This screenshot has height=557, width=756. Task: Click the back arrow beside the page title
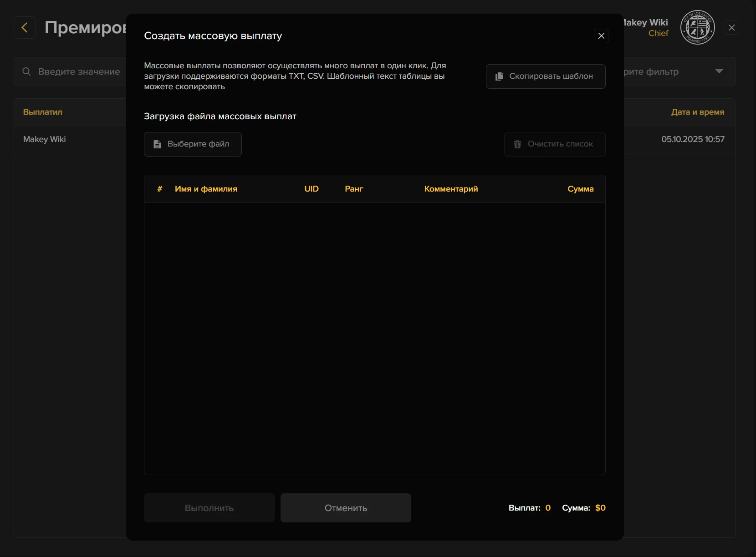point(25,28)
